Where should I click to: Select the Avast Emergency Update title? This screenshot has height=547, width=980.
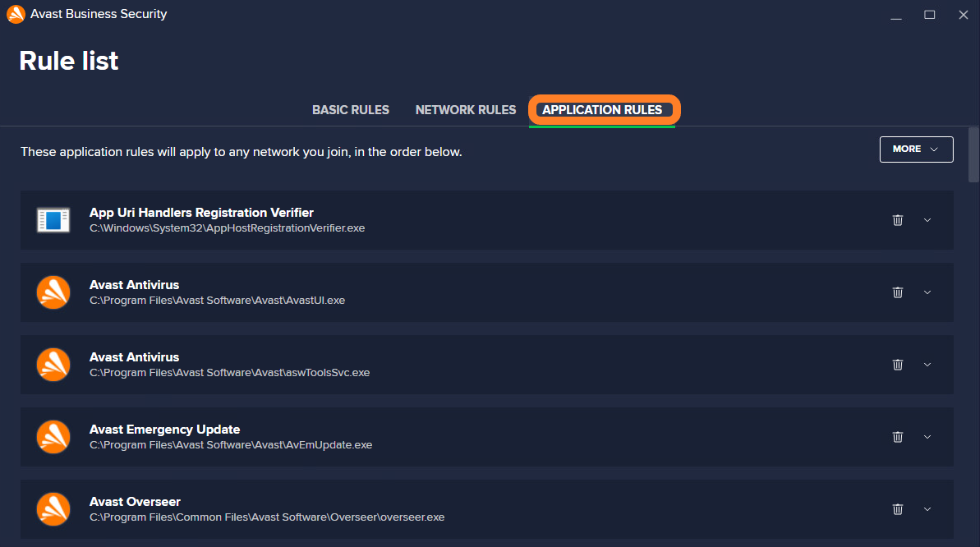[x=164, y=430]
